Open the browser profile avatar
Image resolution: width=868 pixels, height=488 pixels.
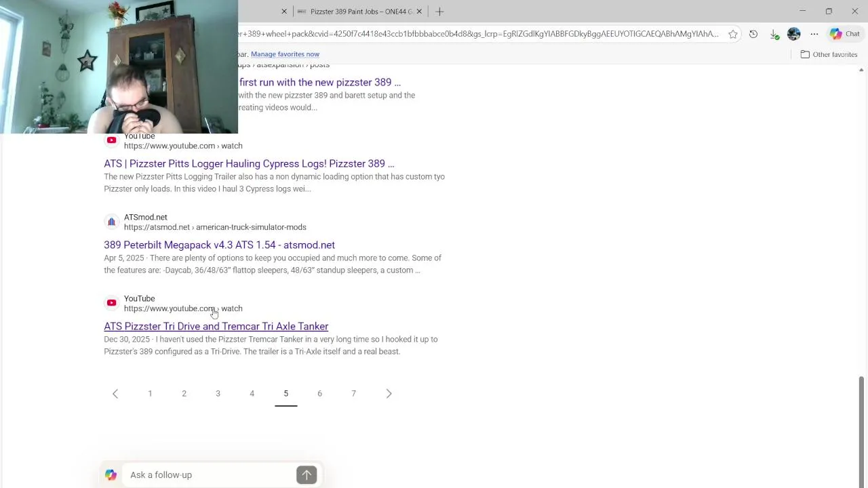(x=794, y=34)
